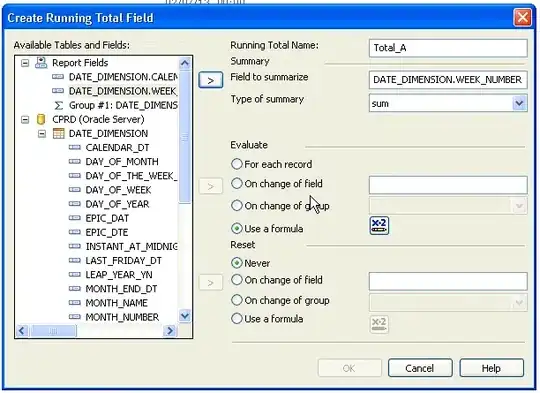Select the Group #1 summary sigma item

click(116, 105)
